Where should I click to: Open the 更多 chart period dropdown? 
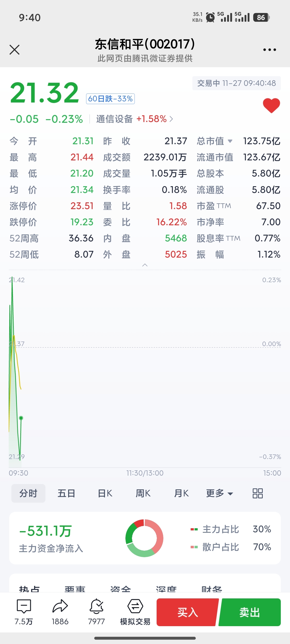point(219,493)
